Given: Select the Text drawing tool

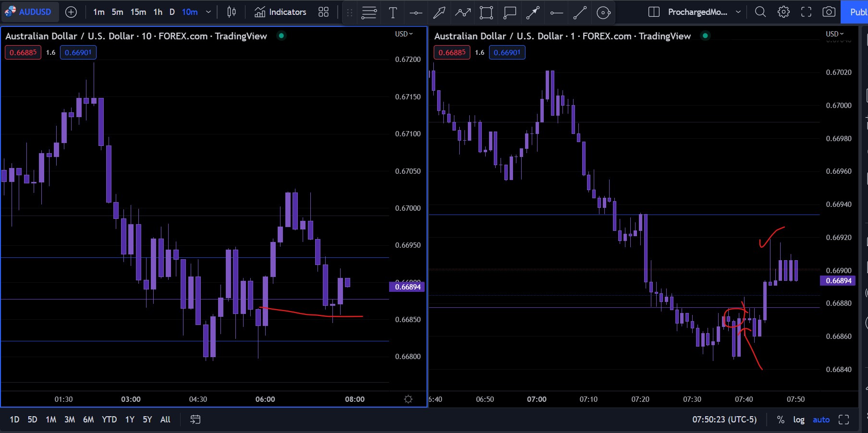Looking at the screenshot, I should pyautogui.click(x=393, y=13).
